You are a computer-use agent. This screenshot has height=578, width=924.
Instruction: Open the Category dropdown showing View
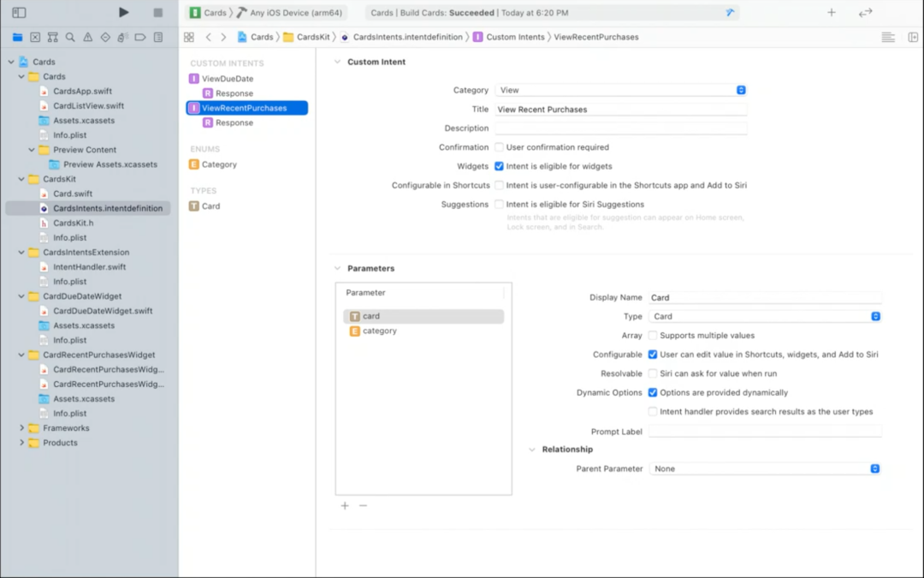point(621,90)
